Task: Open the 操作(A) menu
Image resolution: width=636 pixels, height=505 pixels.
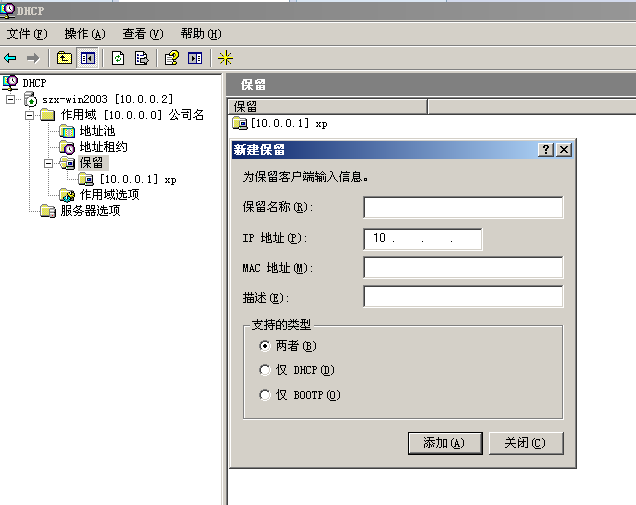Action: click(x=85, y=34)
